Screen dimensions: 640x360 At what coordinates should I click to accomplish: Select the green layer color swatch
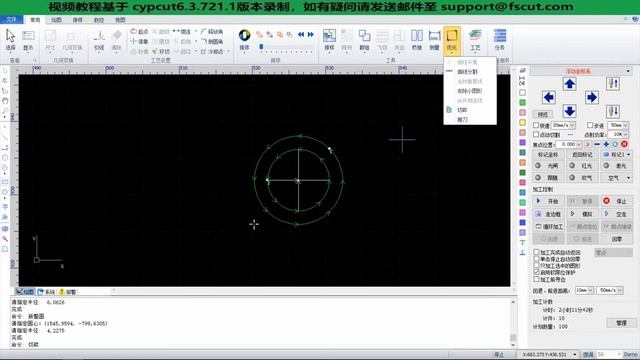point(522,102)
